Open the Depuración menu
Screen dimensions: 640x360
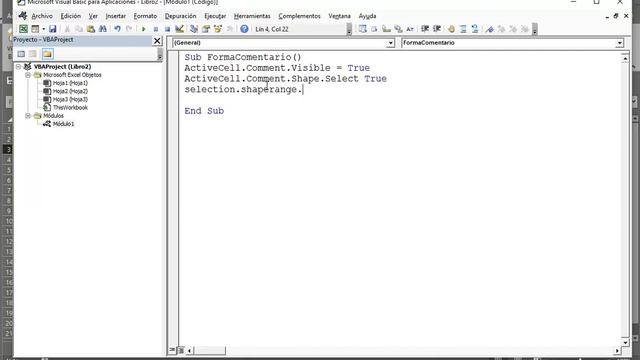pyautogui.click(x=180, y=16)
